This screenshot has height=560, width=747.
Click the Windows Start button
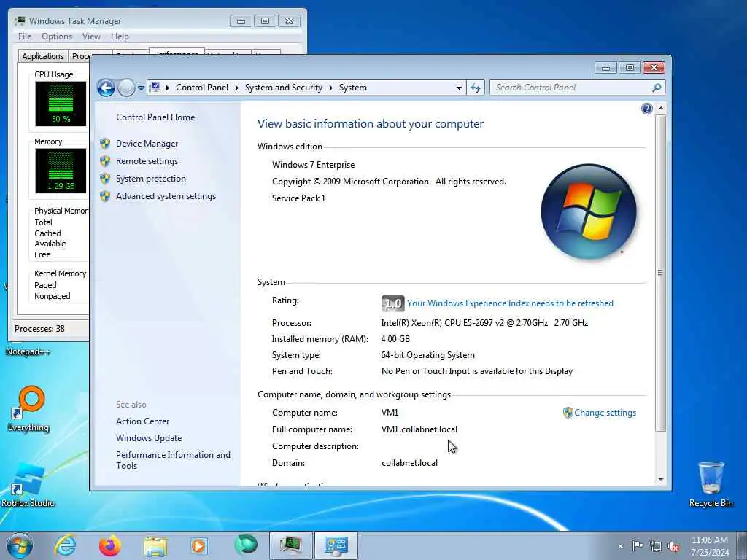click(x=20, y=545)
